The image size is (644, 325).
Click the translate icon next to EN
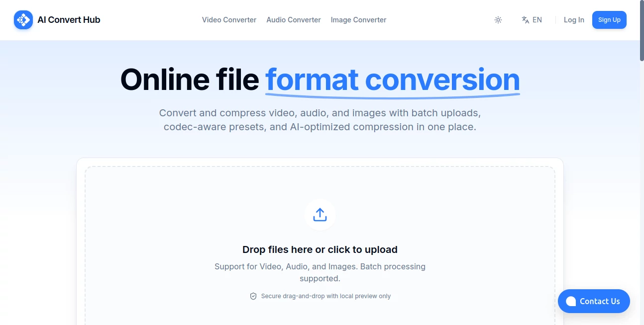[x=525, y=20]
